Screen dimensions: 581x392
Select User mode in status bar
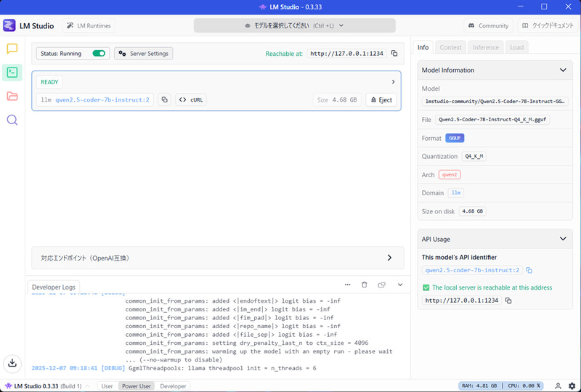(107, 386)
